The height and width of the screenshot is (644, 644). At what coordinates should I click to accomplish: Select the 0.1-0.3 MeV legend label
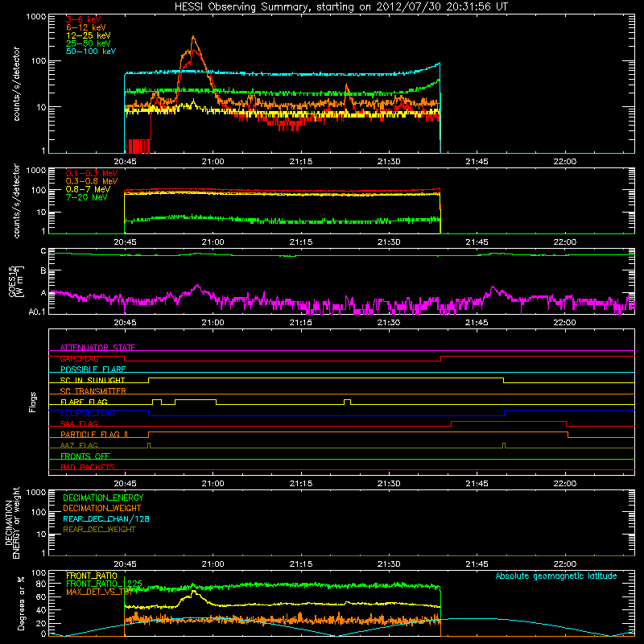click(x=92, y=173)
